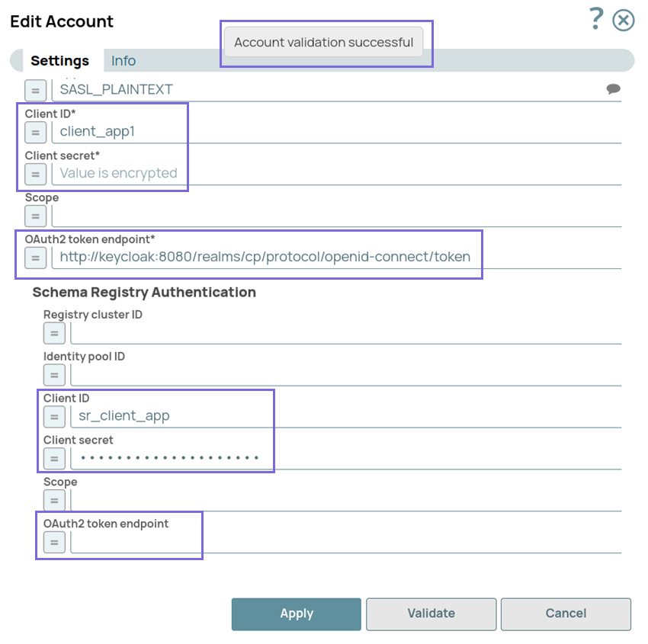Click the Apply button
The width and height of the screenshot is (648, 644).
coord(296,614)
